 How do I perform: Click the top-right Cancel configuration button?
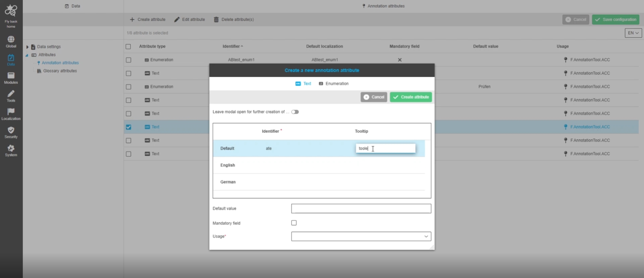(x=576, y=19)
